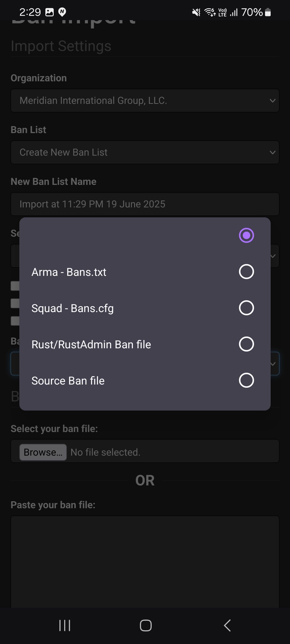
Task: Select the Rust/RustAdmin Ban file radio button
Action: coord(246,344)
